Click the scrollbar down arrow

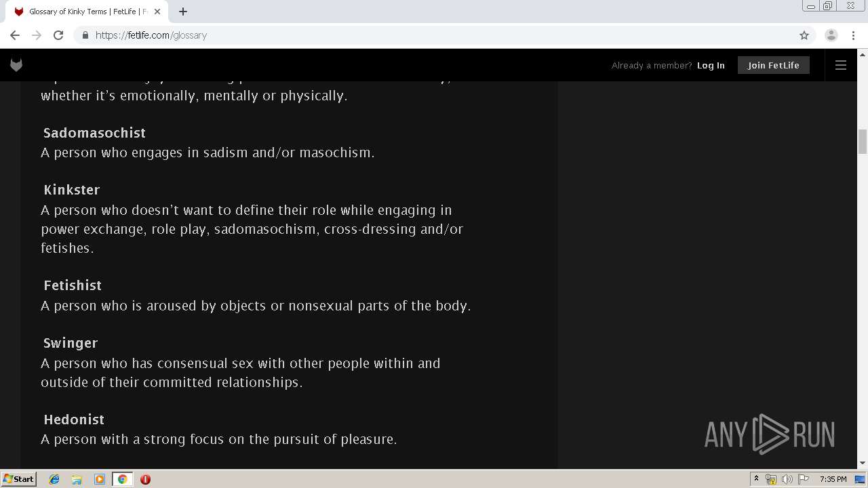pyautogui.click(x=863, y=463)
